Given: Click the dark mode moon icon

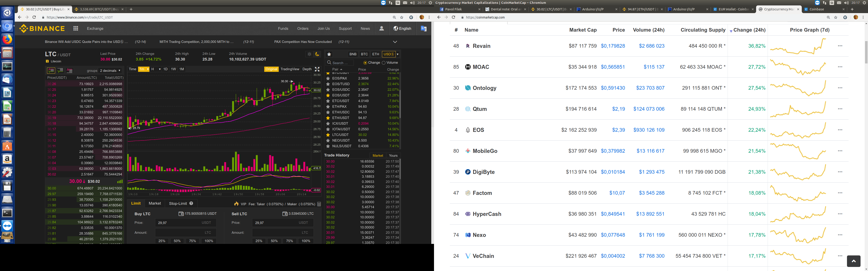Looking at the screenshot, I should coord(317,54).
